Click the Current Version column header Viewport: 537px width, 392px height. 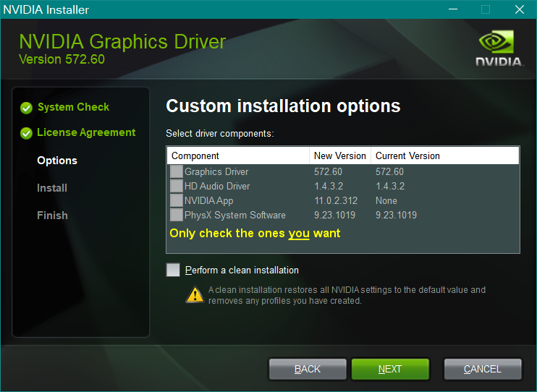tap(407, 155)
